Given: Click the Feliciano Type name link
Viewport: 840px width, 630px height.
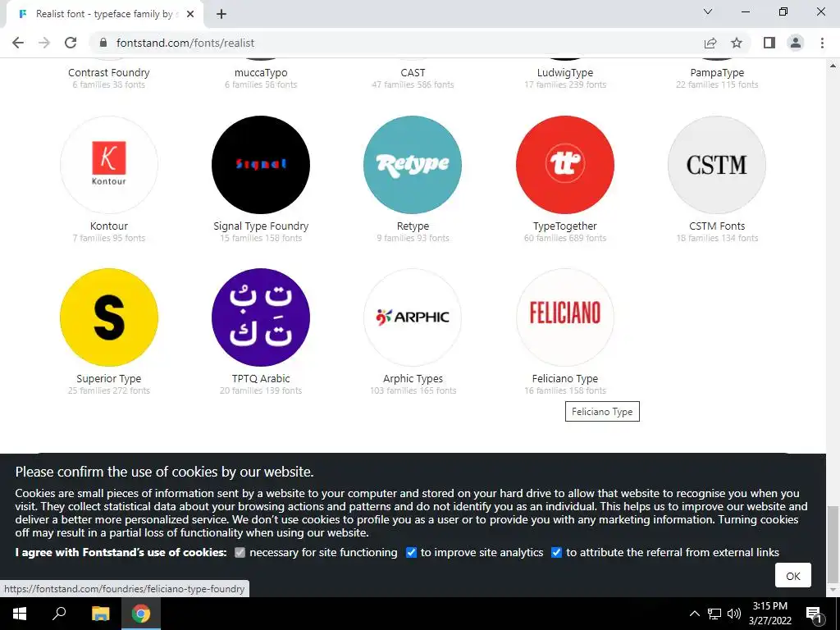Looking at the screenshot, I should (x=565, y=379).
